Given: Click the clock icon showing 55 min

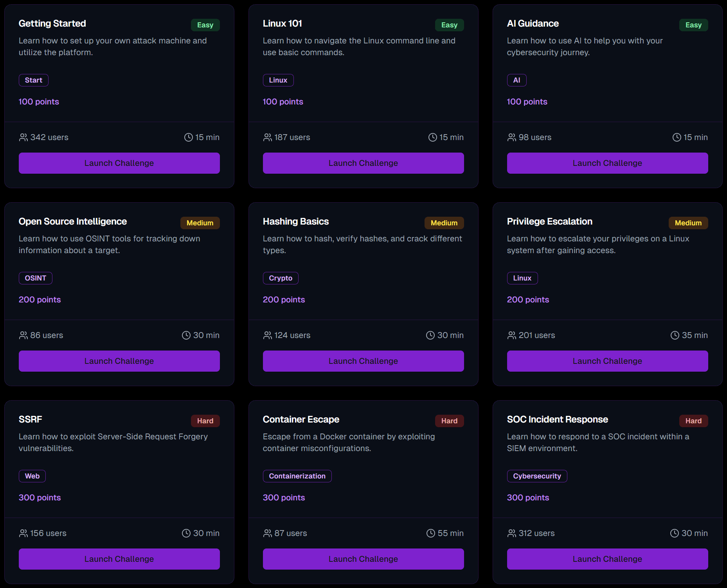Looking at the screenshot, I should pos(430,533).
